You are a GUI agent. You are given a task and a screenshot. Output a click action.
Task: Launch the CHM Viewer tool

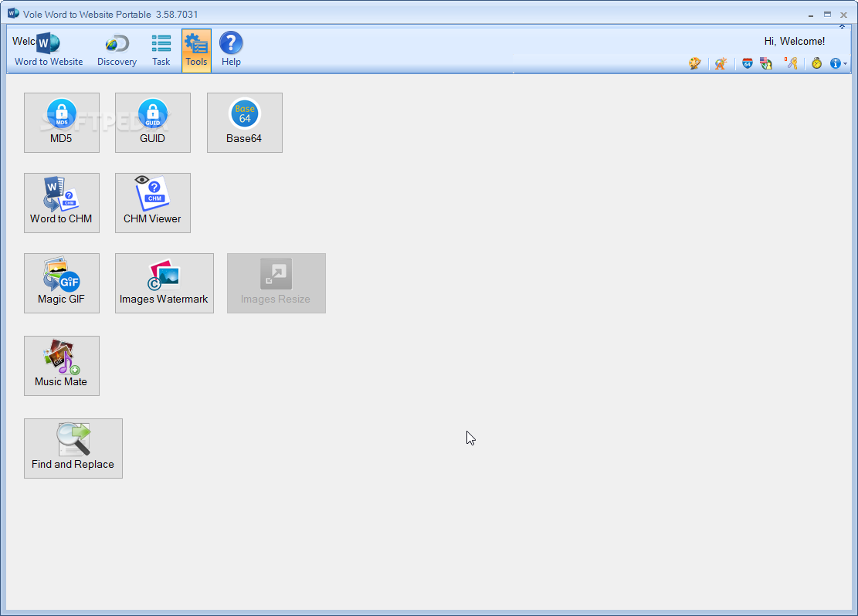click(x=153, y=203)
